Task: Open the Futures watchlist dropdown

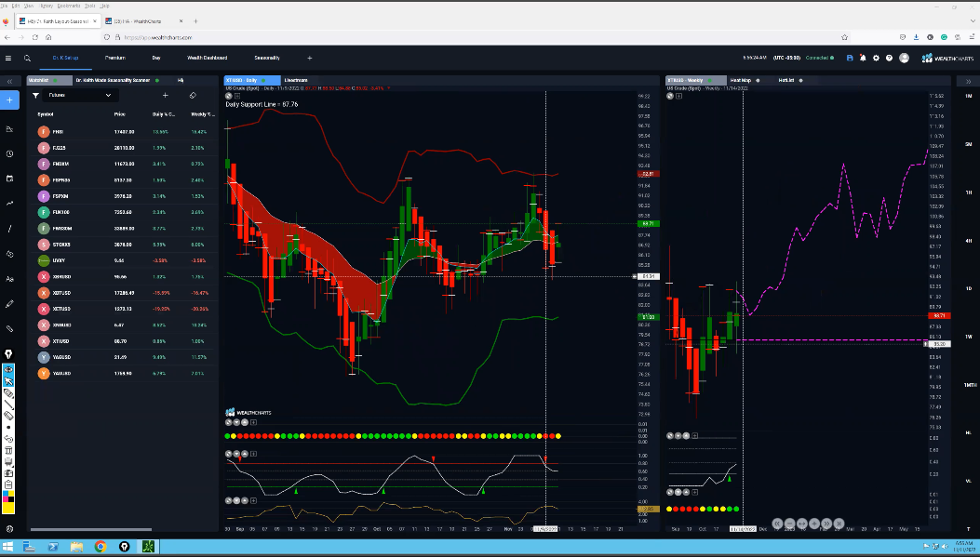Action: pos(80,96)
